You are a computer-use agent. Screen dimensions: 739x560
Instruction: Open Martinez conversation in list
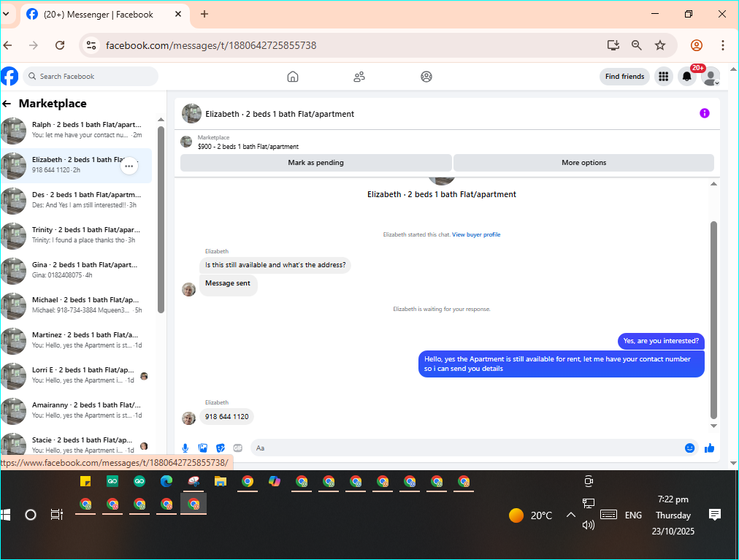pyautogui.click(x=77, y=340)
